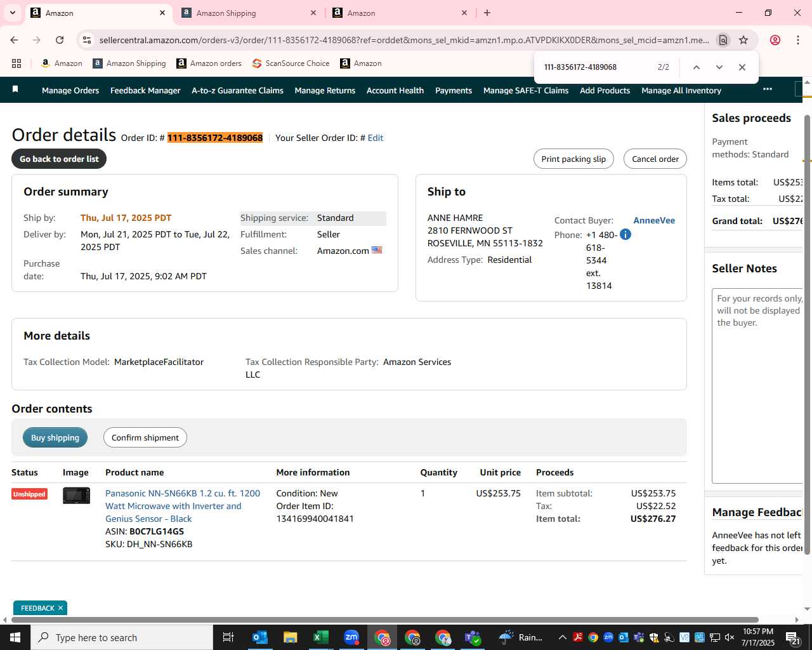Open the Chrome apps grid icon
Image resolution: width=812 pixels, height=650 pixels.
click(16, 63)
